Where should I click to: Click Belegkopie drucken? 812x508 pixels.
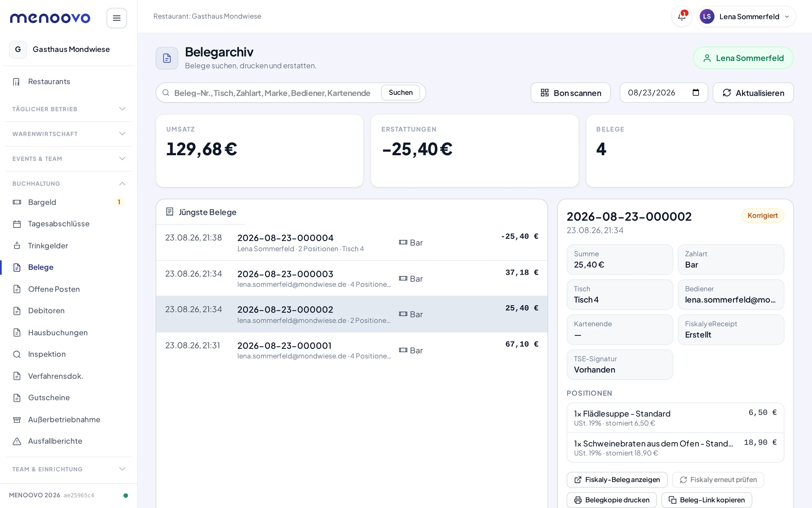[x=612, y=500]
